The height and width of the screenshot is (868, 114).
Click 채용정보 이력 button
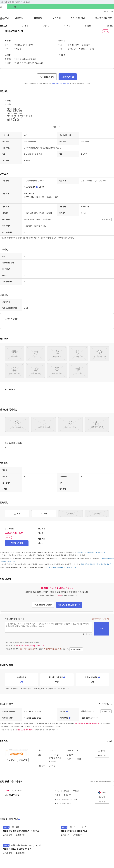click(102, 755)
